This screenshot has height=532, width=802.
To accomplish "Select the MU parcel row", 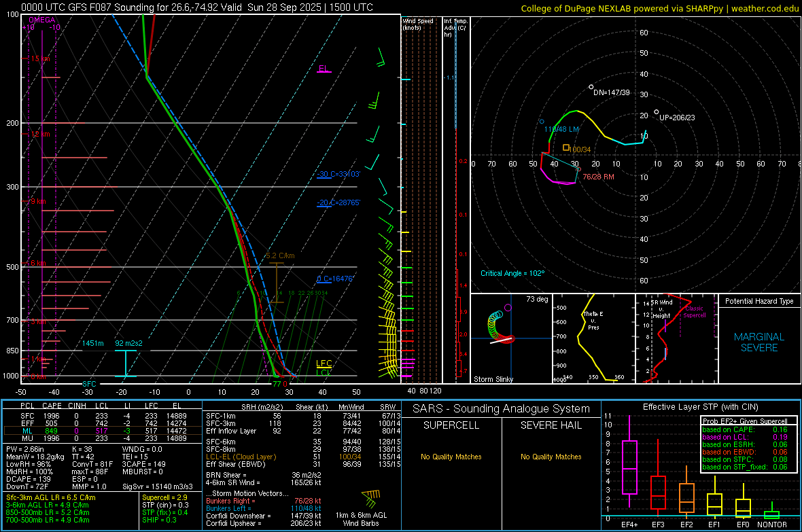I will tap(103, 438).
